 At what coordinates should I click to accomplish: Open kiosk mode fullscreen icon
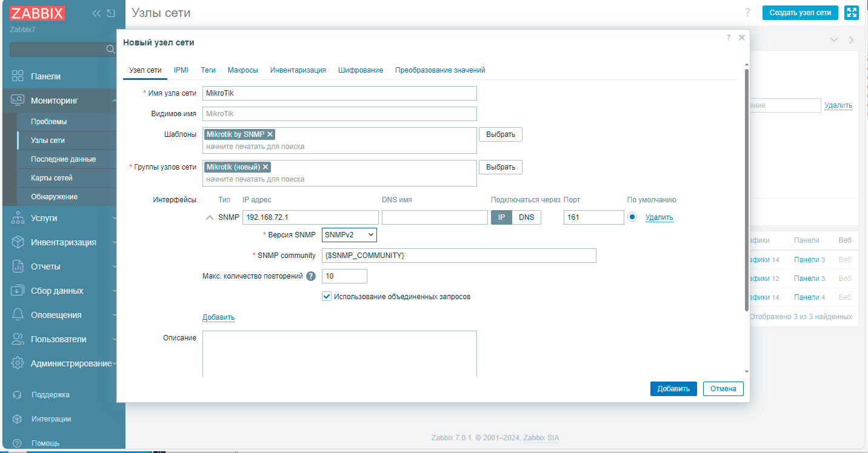pos(852,13)
